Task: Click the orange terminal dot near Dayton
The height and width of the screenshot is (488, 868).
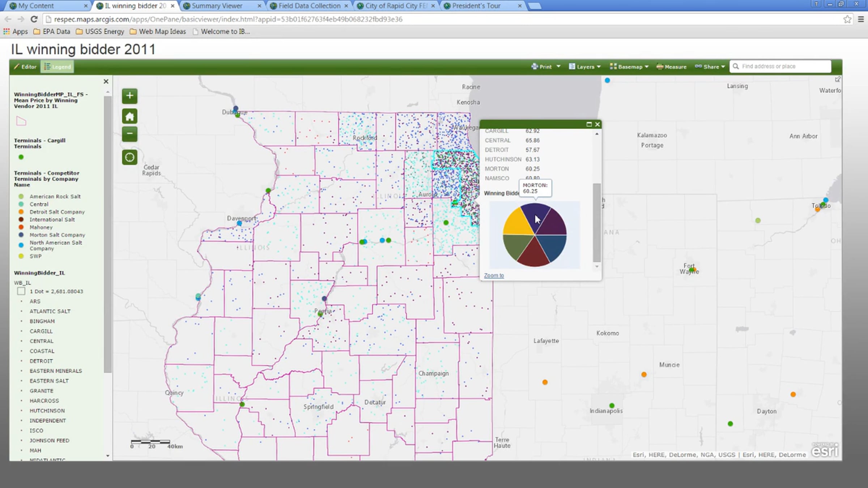Action: click(x=793, y=394)
